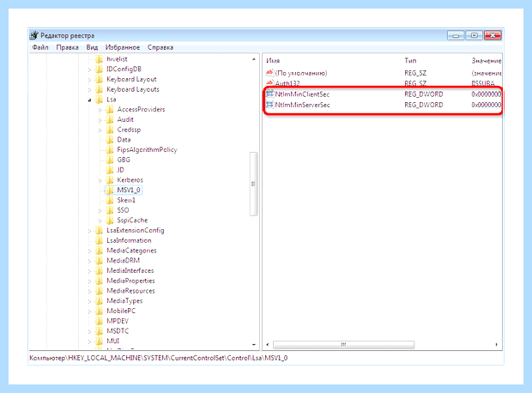
Task: Click the Registry Editor title bar icon
Action: (x=34, y=35)
